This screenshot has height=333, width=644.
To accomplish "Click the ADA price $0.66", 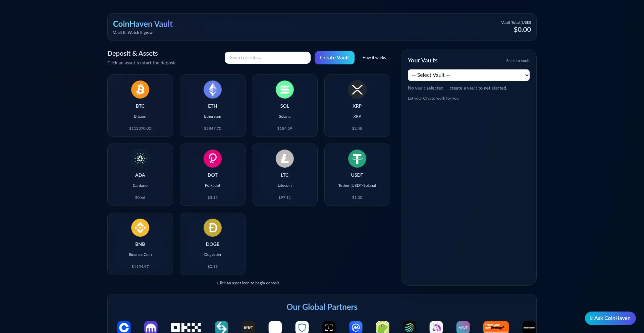I will coord(140,198).
